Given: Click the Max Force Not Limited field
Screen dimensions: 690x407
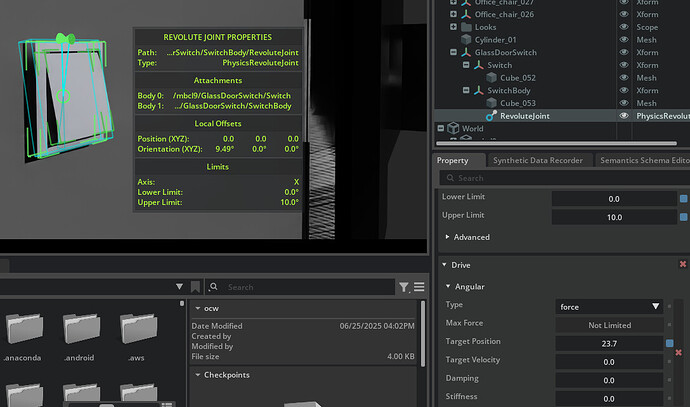Looking at the screenshot, I should (x=609, y=325).
